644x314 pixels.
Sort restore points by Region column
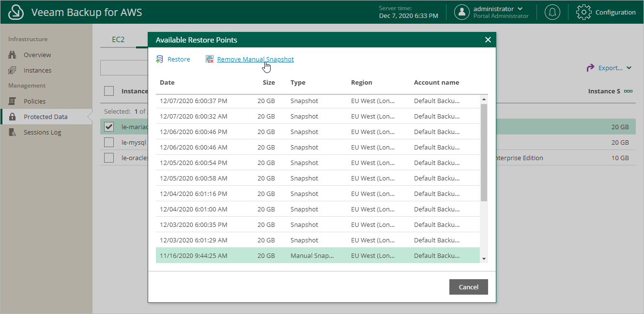pyautogui.click(x=362, y=83)
